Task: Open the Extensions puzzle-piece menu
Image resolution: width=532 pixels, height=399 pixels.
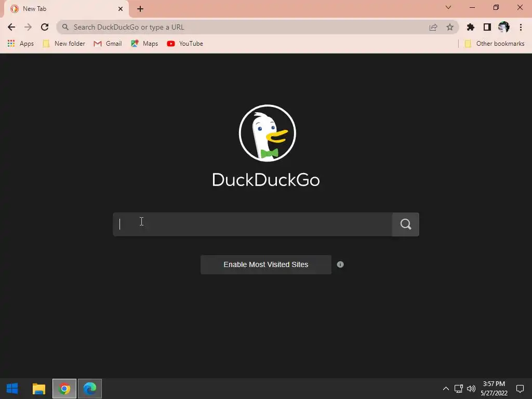Action: pos(471,27)
